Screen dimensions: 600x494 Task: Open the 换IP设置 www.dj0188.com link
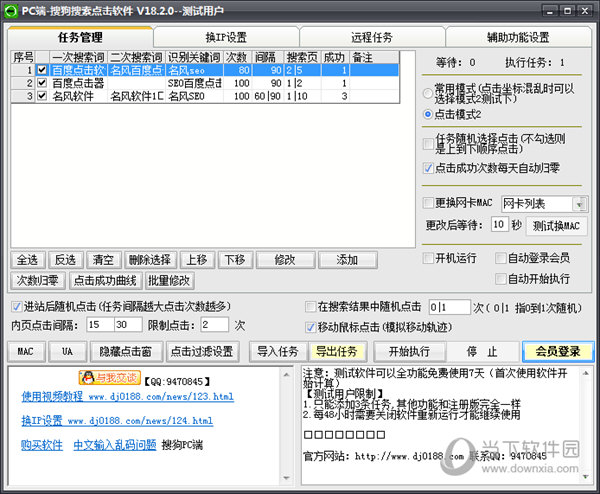[x=117, y=420]
